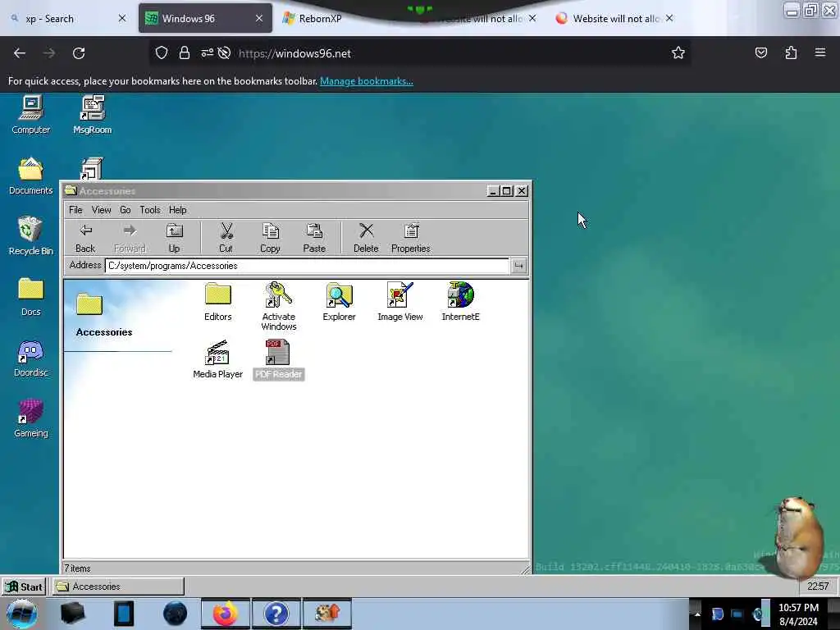This screenshot has height=630, width=840.
Task: Open the View menu
Action: 101,210
